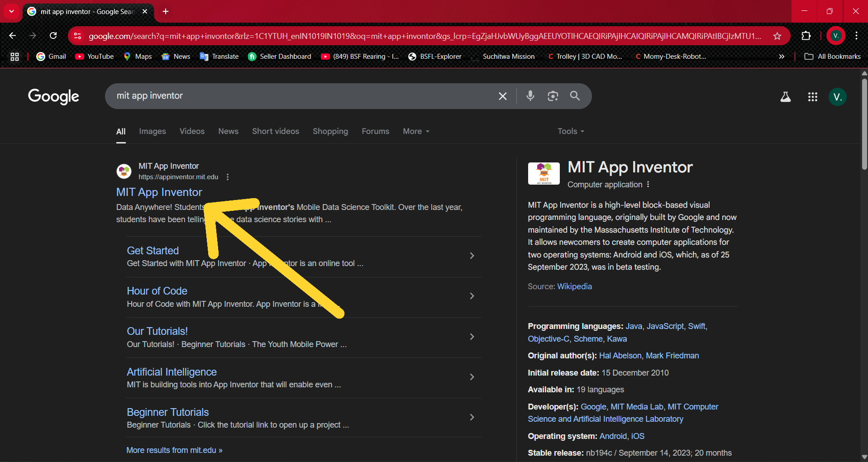Open All Bookmarks folder
Screen dimensions: 868x462
pyautogui.click(x=832, y=57)
